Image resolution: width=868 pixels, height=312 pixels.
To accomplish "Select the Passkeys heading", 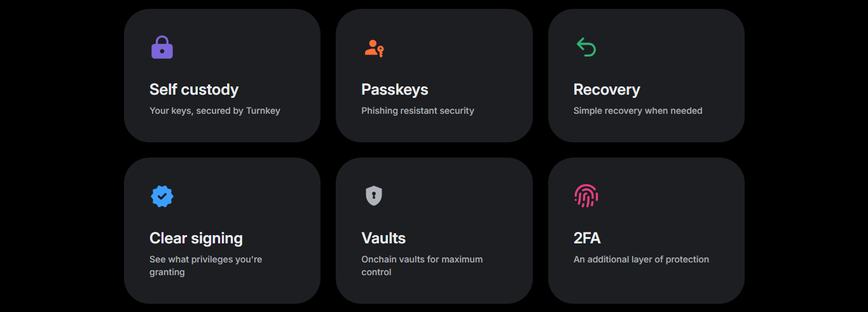I will (395, 90).
